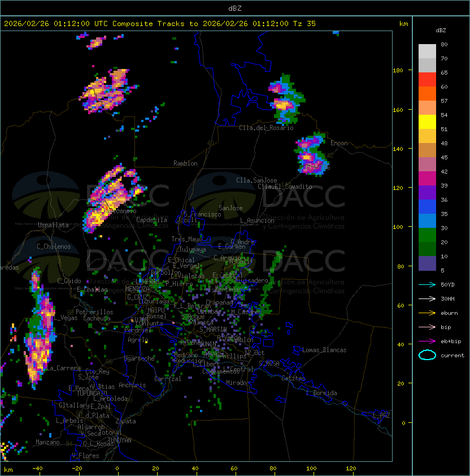Click the 'Clla.del_Rosario' map label
This screenshot has width=470, height=476.
pos(267,128)
